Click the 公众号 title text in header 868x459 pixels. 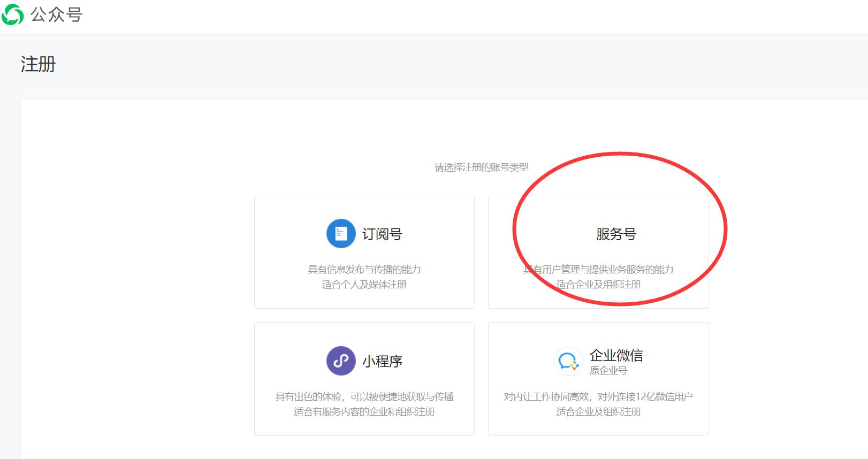click(x=57, y=14)
